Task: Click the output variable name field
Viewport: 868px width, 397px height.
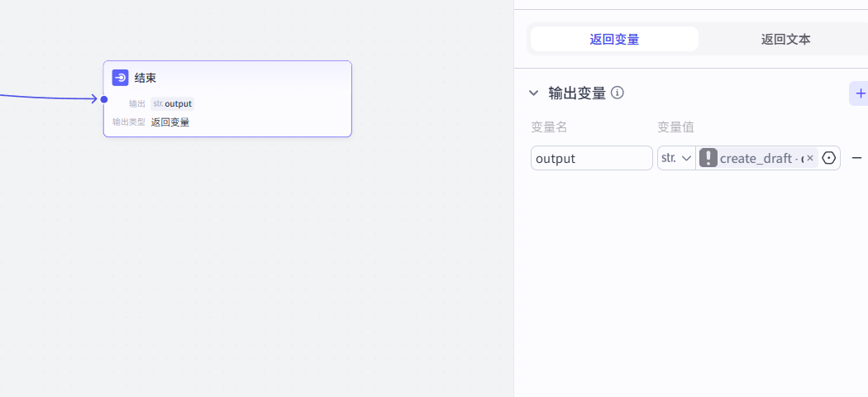Action: [x=591, y=158]
